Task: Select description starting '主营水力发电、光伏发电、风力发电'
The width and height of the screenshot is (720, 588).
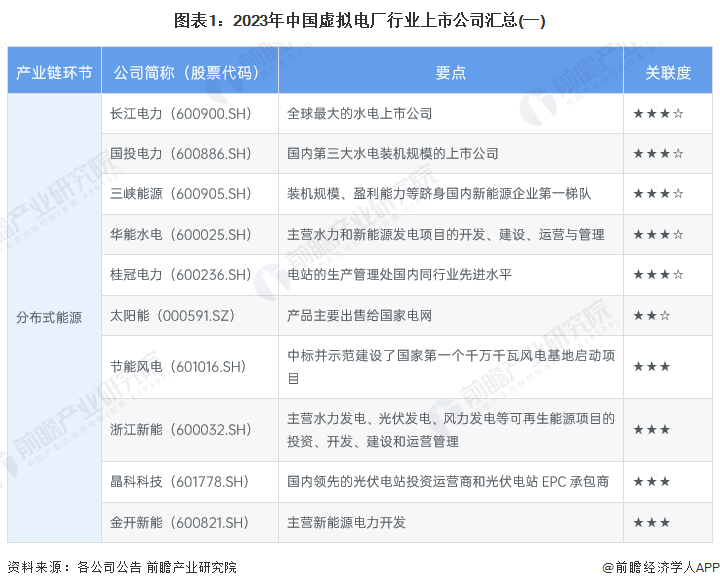Action: coord(451,430)
